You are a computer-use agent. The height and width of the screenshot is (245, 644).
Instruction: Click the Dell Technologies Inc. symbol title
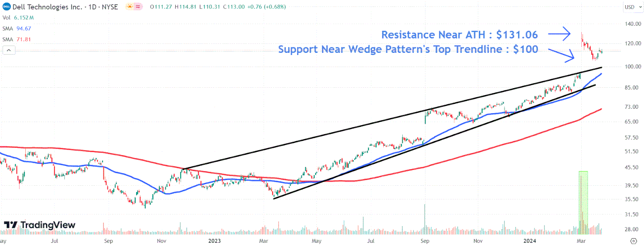tap(65, 7)
